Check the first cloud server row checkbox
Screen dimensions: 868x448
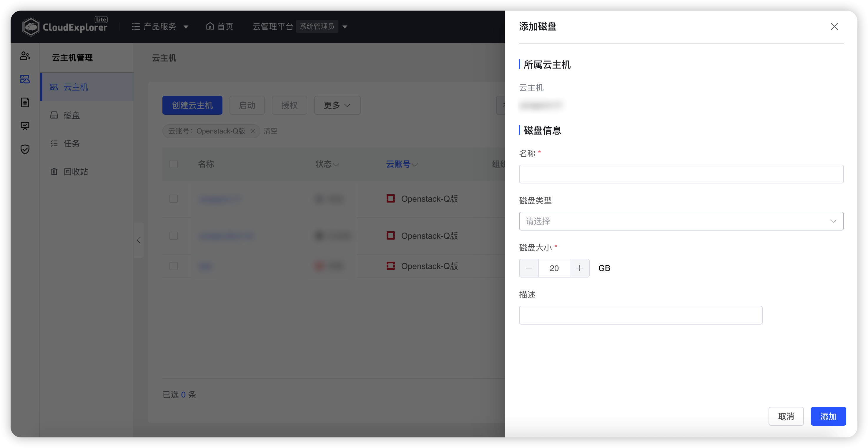pos(174,199)
